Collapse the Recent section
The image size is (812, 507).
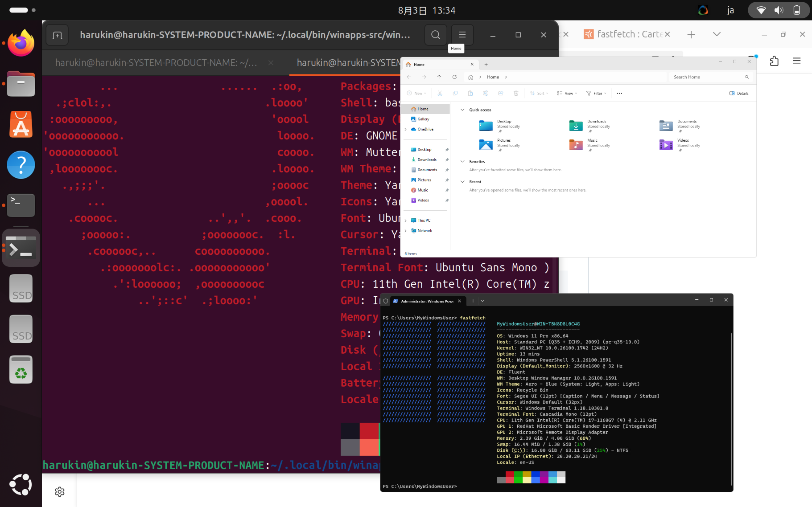[x=462, y=182]
